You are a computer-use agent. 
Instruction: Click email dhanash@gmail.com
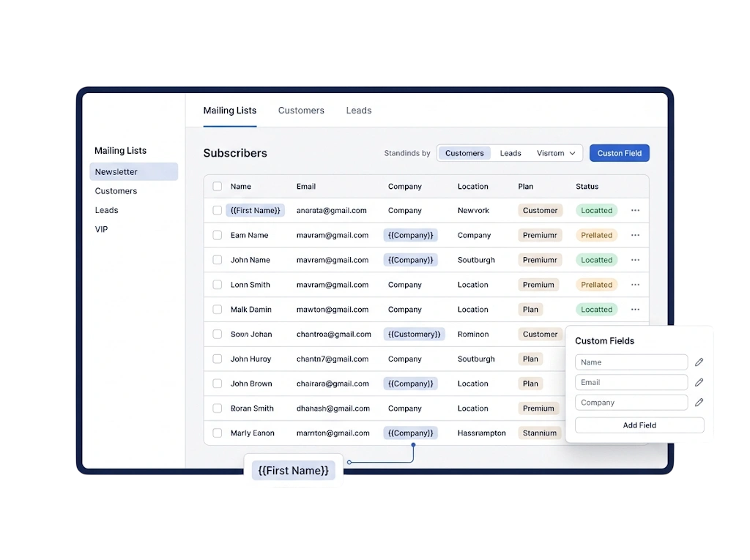pyautogui.click(x=333, y=408)
